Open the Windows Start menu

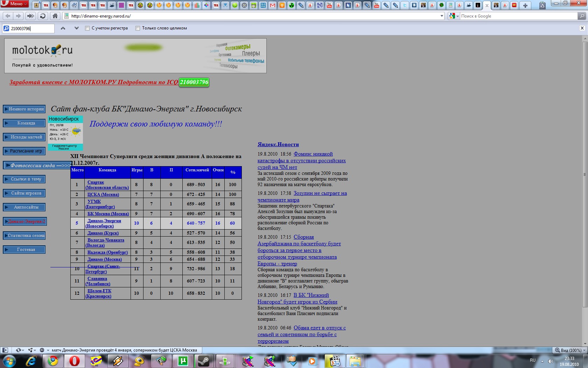[9, 361]
